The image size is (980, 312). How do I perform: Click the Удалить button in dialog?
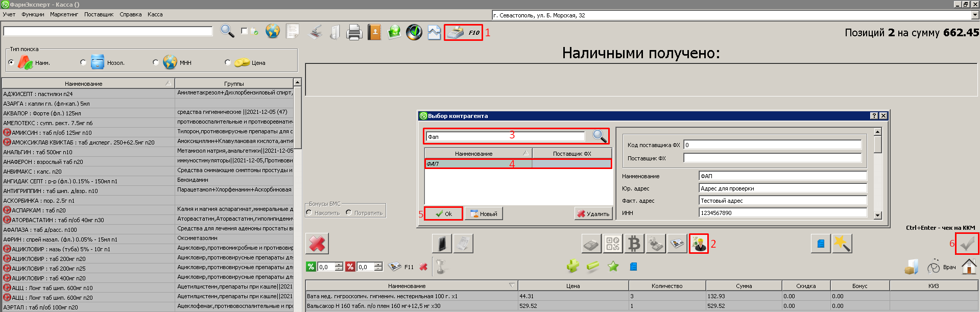(593, 214)
